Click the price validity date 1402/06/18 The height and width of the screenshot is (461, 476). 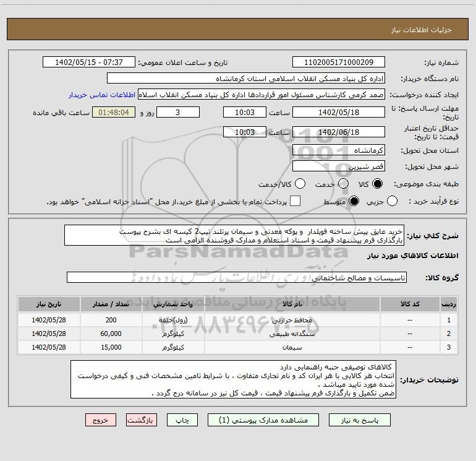[x=339, y=132]
